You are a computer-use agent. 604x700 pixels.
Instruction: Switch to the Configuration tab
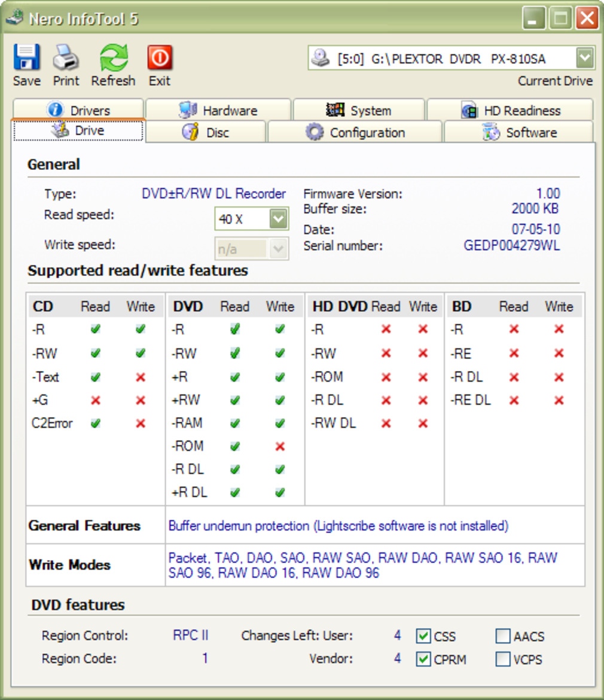click(355, 132)
